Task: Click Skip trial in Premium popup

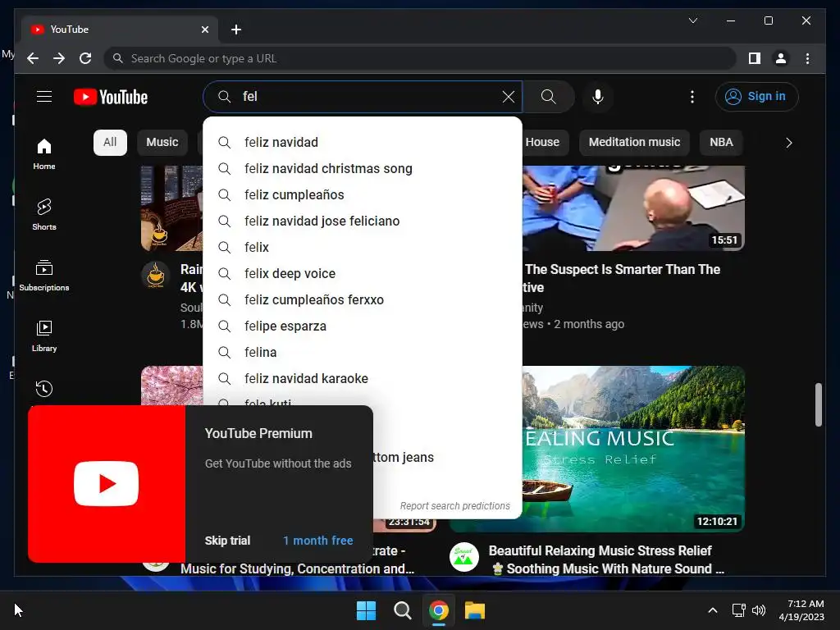Action: (x=227, y=541)
